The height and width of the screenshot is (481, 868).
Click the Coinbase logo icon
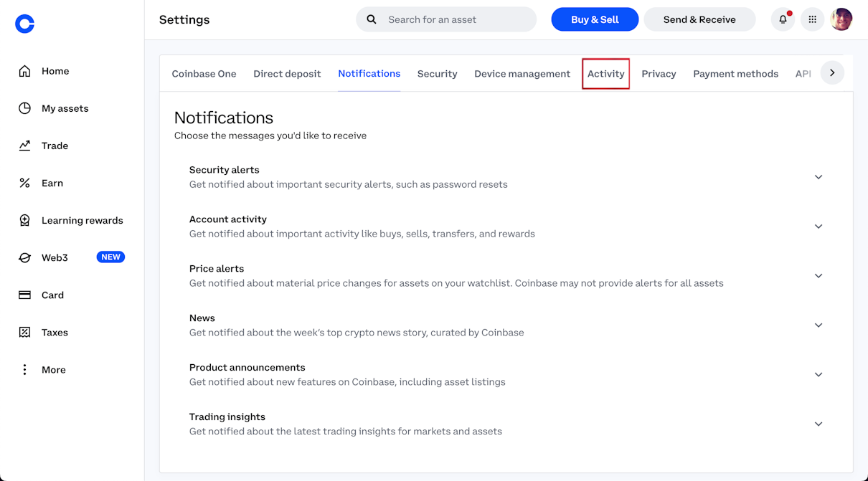24,24
